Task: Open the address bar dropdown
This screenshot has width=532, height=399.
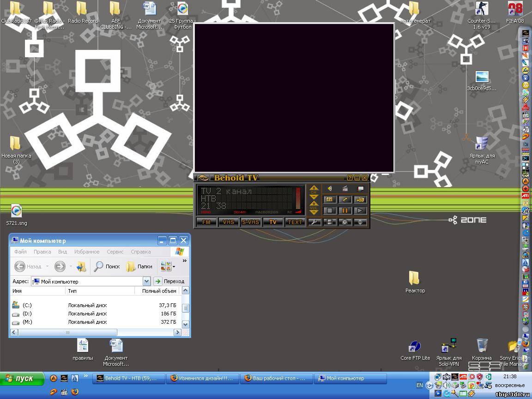Action: pyautogui.click(x=146, y=281)
